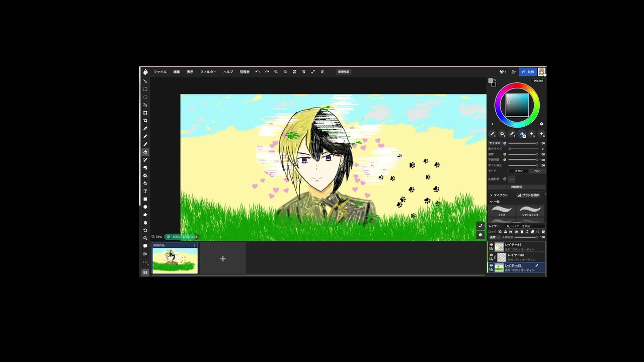Select the move pointer tool
The width and height of the screenshot is (644, 362).
145,81
